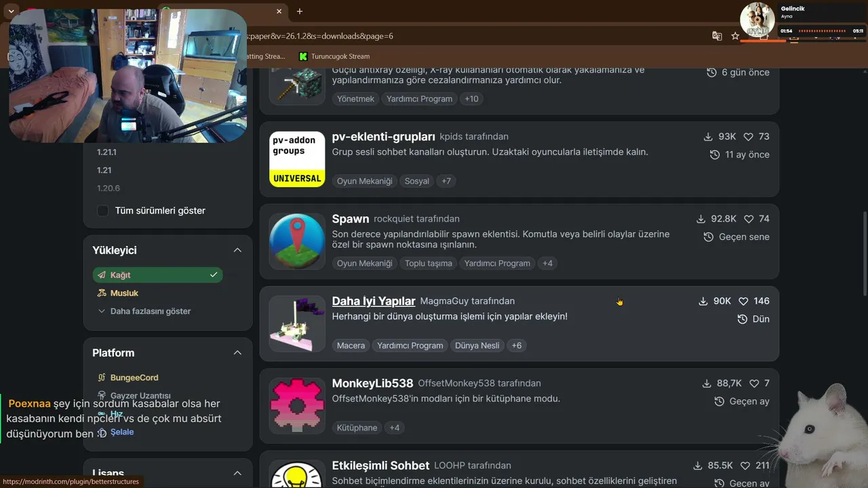This screenshot has width=868, height=488.
Task: Collapse the Lisans section
Action: tap(237, 473)
